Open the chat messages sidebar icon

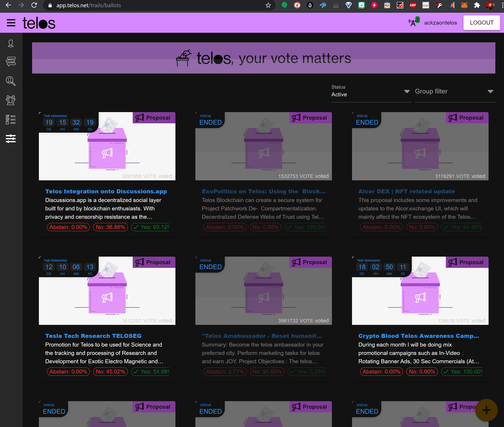11,62
